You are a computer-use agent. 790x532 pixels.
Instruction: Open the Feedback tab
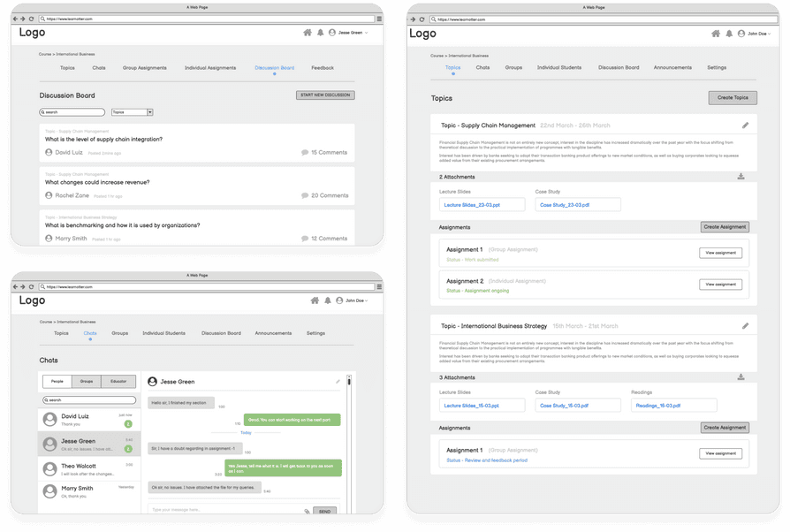pos(322,67)
